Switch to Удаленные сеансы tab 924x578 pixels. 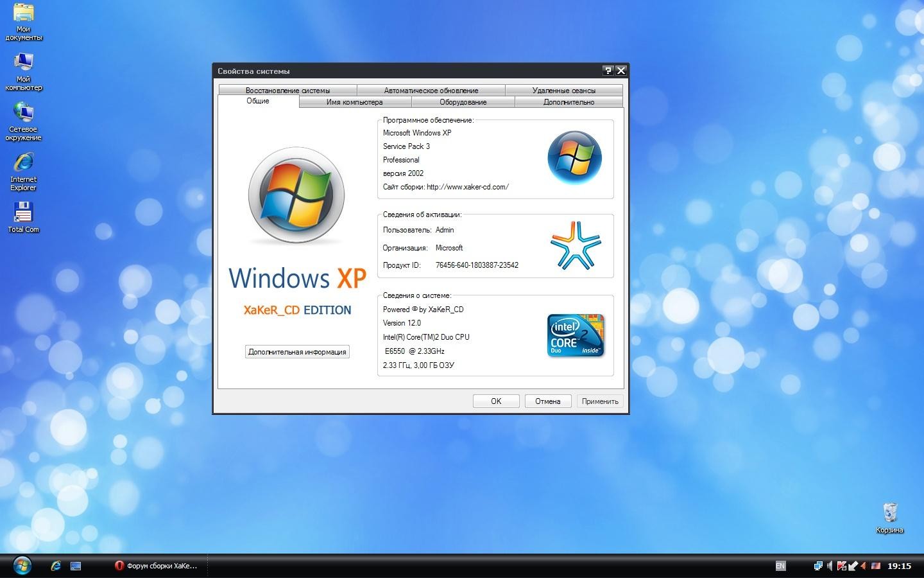[x=564, y=90]
